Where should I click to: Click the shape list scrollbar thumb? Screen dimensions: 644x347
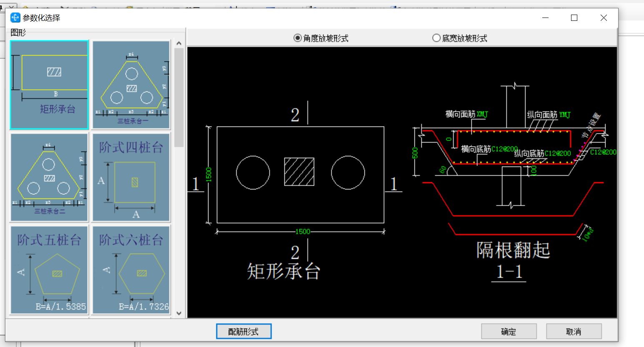[179, 98]
